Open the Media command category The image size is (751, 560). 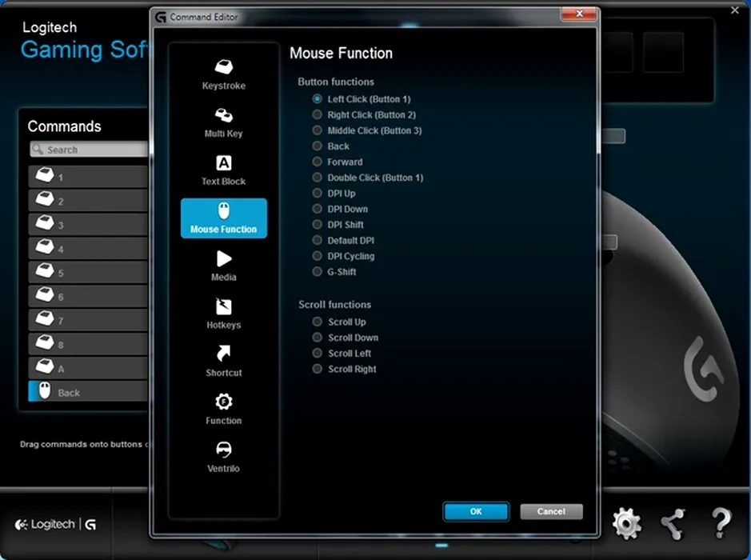pyautogui.click(x=223, y=259)
